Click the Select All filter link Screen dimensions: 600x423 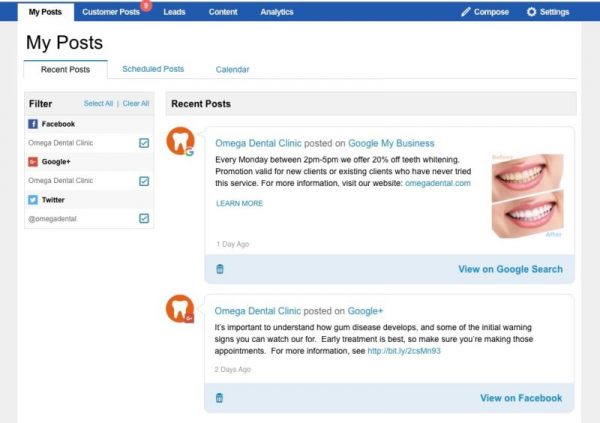(98, 103)
